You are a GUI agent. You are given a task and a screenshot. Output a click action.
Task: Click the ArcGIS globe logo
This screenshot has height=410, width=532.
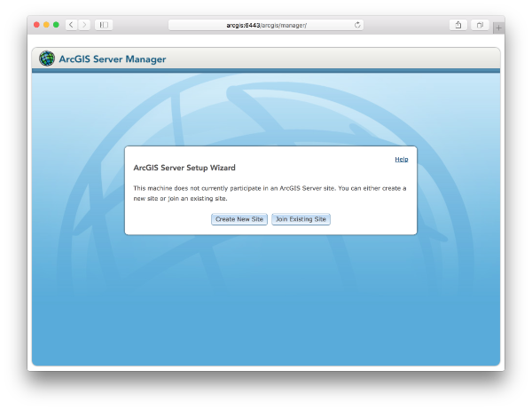[x=47, y=59]
